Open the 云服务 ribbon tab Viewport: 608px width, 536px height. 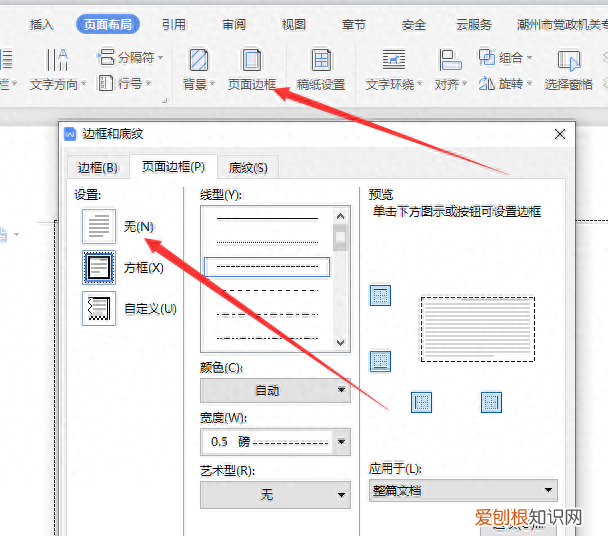coord(474,25)
